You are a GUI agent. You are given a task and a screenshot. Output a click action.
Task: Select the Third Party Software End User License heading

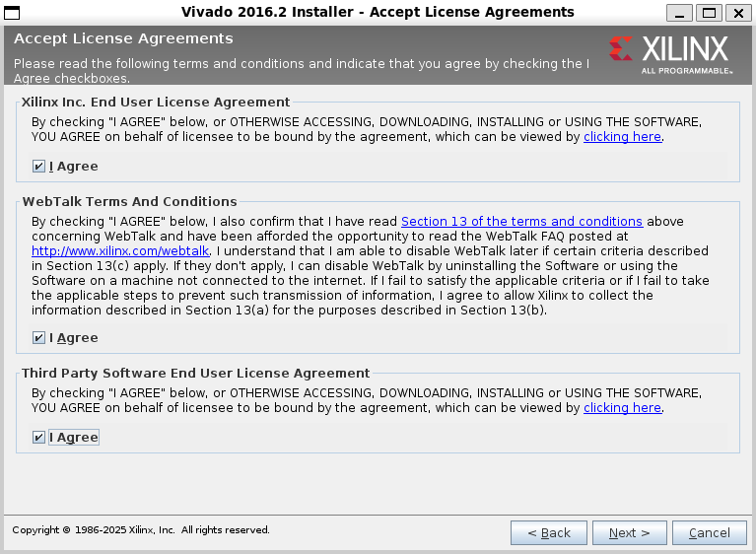click(195, 374)
